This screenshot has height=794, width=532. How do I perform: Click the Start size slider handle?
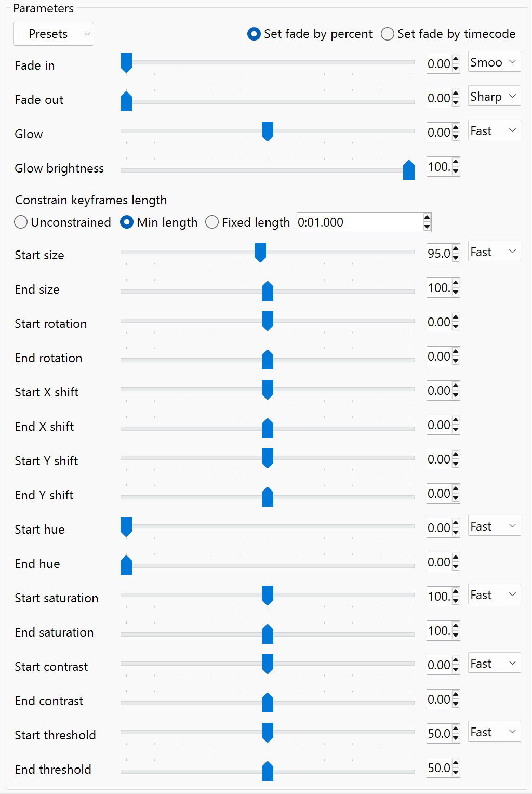[260, 253]
